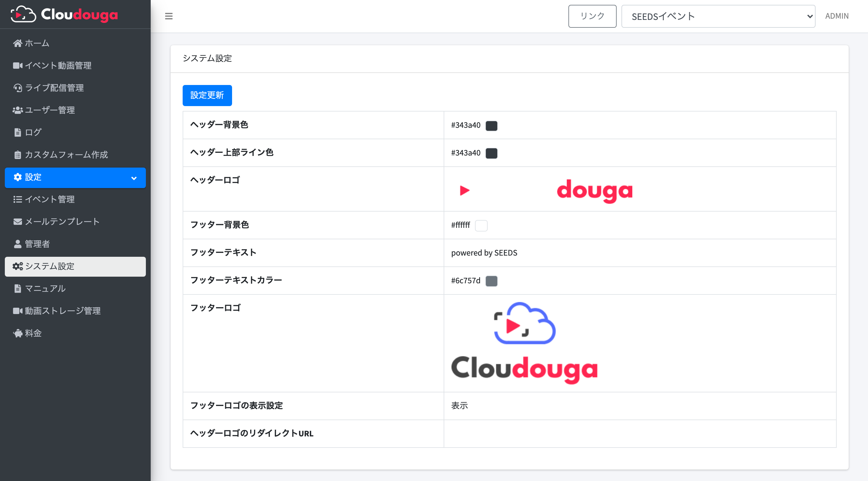Click the ヘッダーロゴ row label
This screenshot has height=481, width=868.
tap(215, 180)
